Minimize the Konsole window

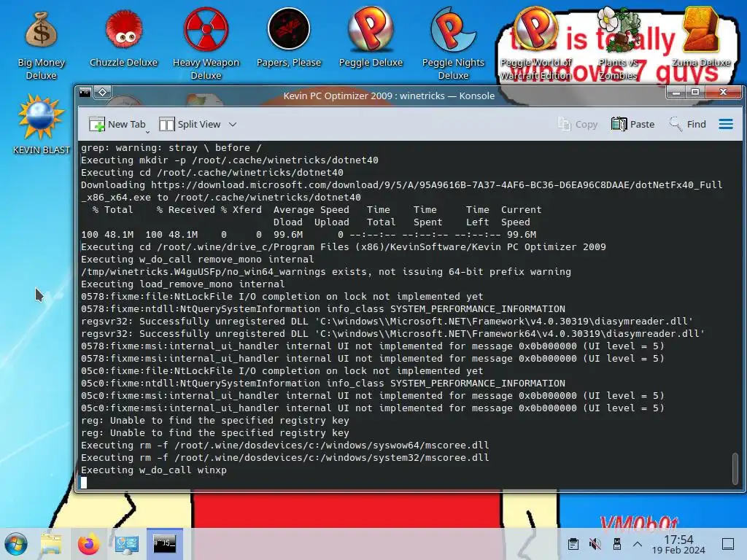(676, 93)
